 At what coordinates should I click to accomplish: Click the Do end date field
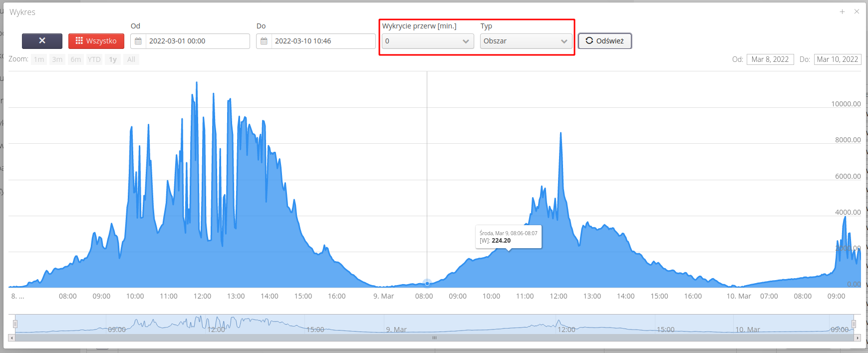323,41
